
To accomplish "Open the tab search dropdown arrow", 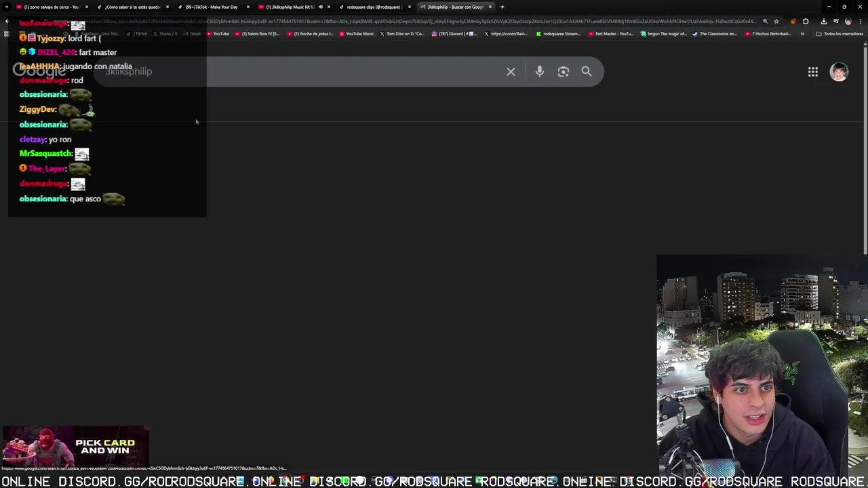I will pos(6,7).
